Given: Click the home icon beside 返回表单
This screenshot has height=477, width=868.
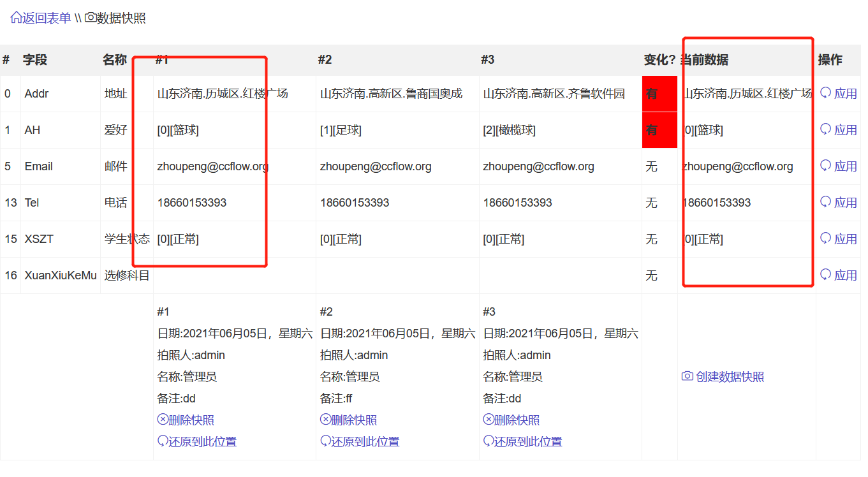Looking at the screenshot, I should pos(16,18).
